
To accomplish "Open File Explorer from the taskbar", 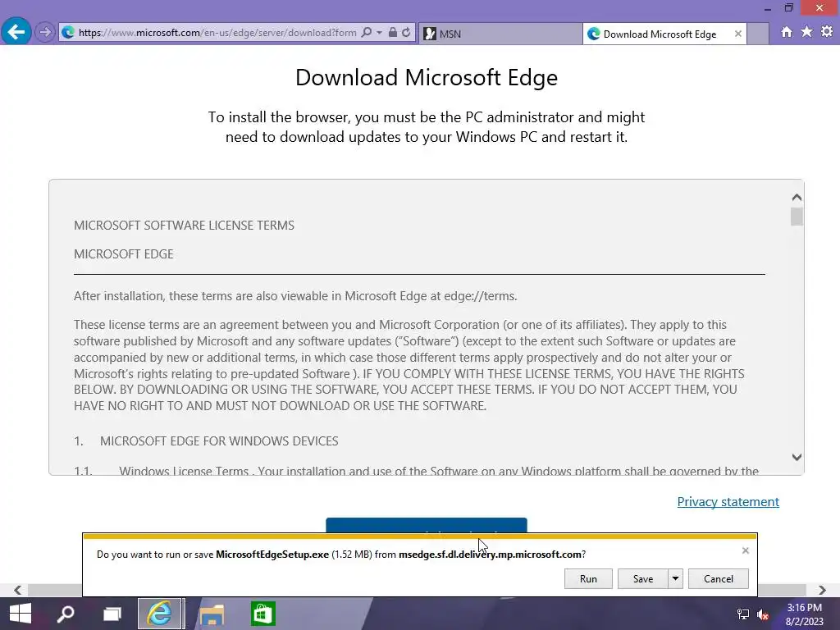I will (211, 614).
